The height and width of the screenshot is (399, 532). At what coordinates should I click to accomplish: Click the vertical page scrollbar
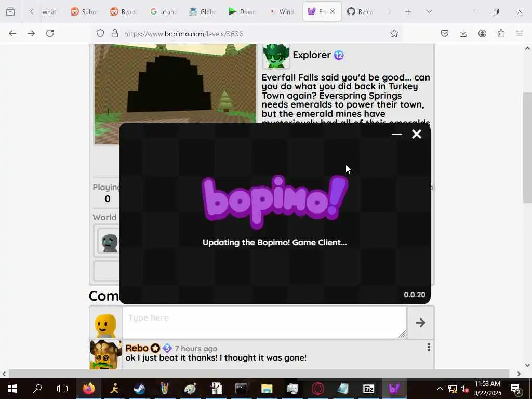click(x=527, y=148)
